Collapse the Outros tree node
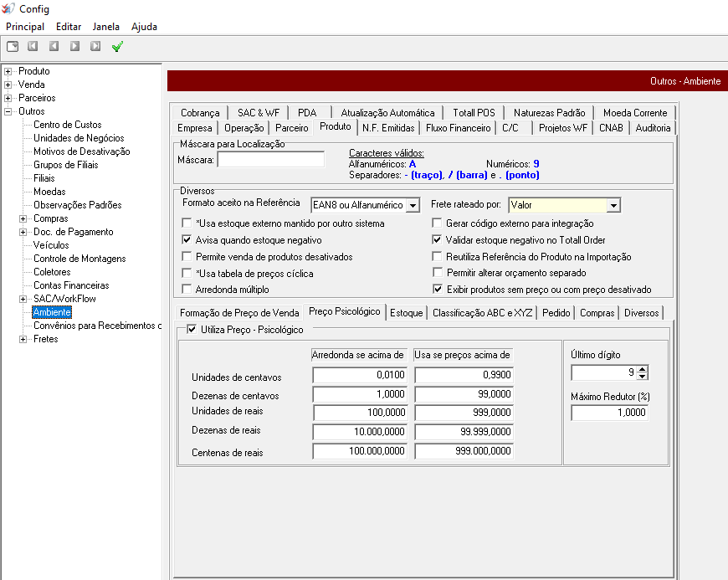The width and height of the screenshot is (728, 580). pyautogui.click(x=8, y=111)
